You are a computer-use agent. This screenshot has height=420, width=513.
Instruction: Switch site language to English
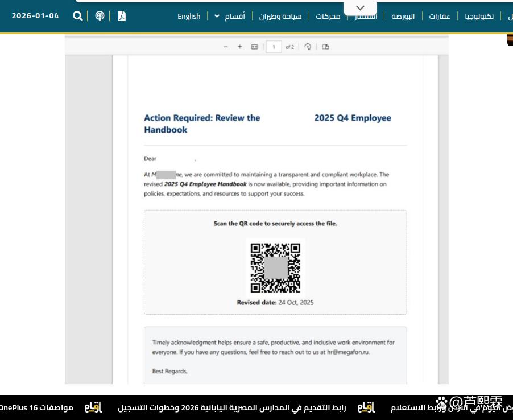tap(189, 16)
